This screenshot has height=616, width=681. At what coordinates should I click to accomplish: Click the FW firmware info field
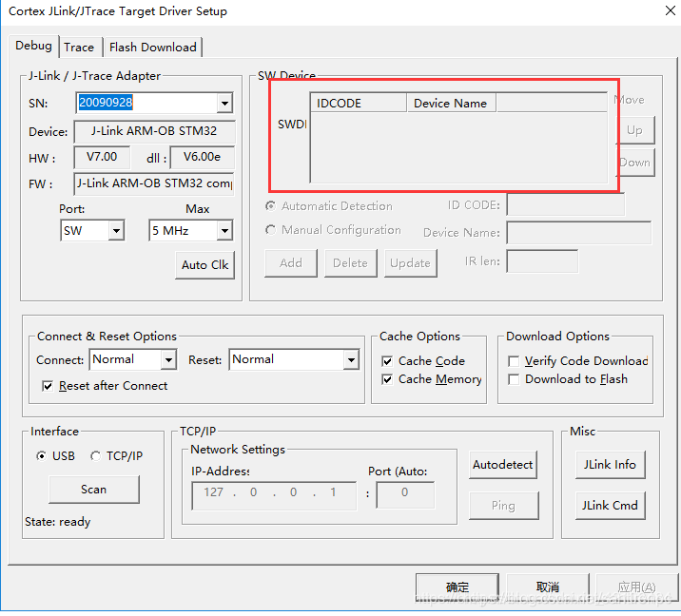(155, 183)
